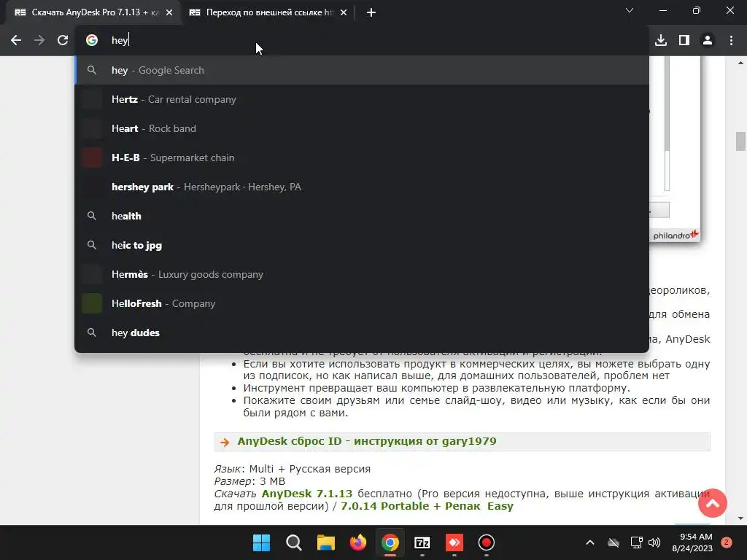Open 7-Zip from the taskbar
The image size is (747, 560).
422,542
